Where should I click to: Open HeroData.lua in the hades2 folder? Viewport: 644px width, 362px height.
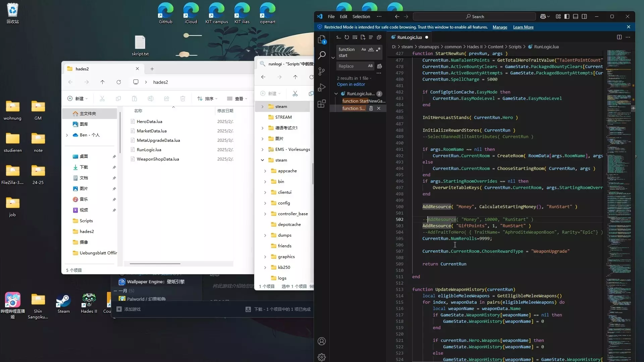(x=149, y=121)
